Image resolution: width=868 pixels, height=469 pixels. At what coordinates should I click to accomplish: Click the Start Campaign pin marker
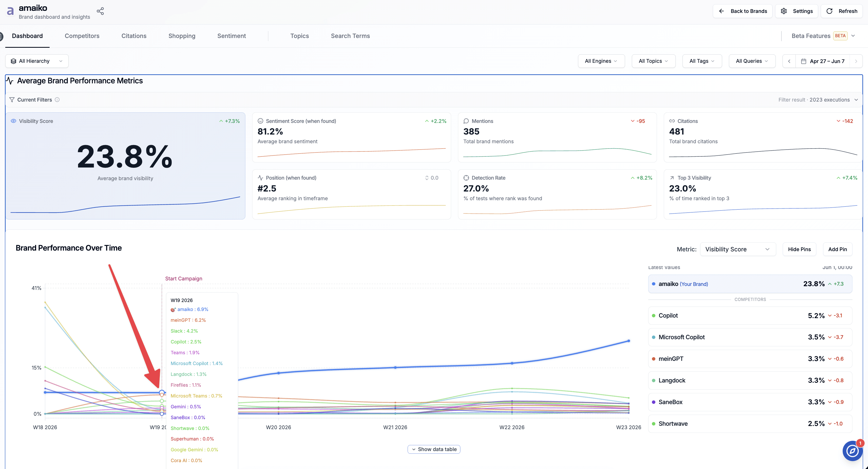(x=184, y=279)
